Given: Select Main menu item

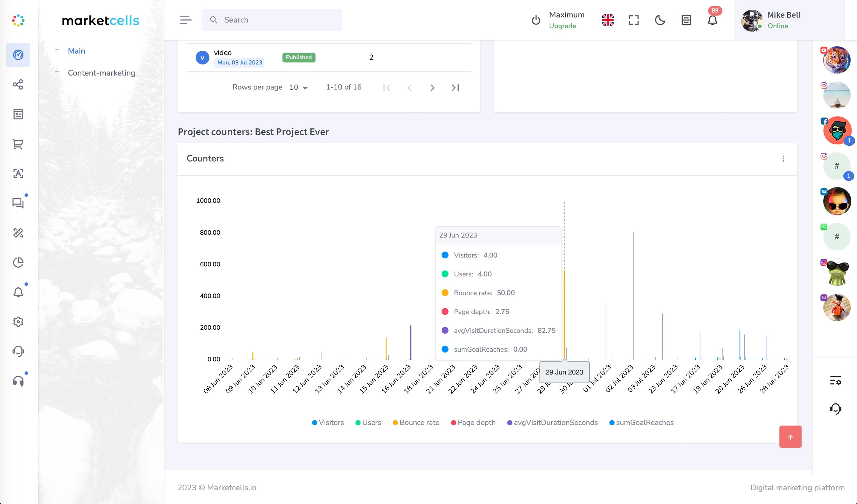Looking at the screenshot, I should point(77,51).
